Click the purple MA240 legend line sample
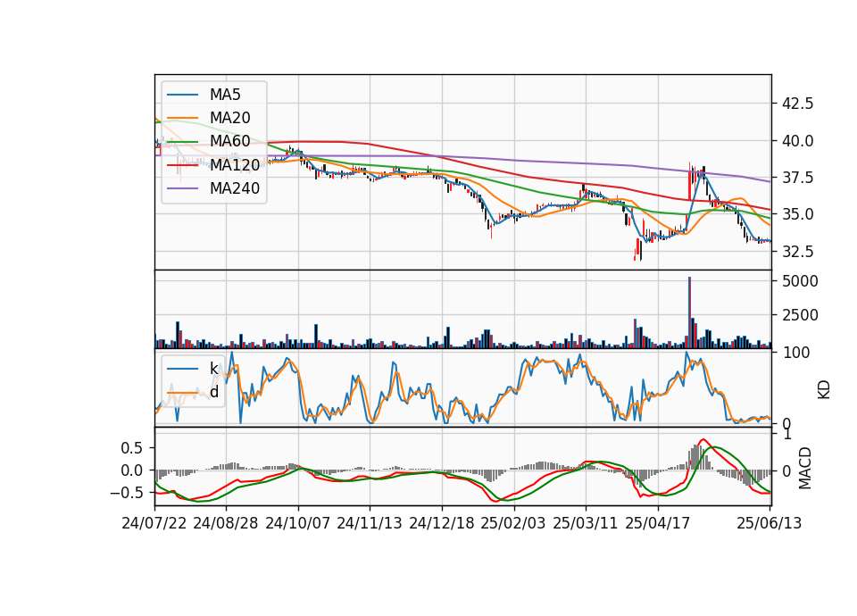The width and height of the screenshot is (857, 616). coord(182,188)
